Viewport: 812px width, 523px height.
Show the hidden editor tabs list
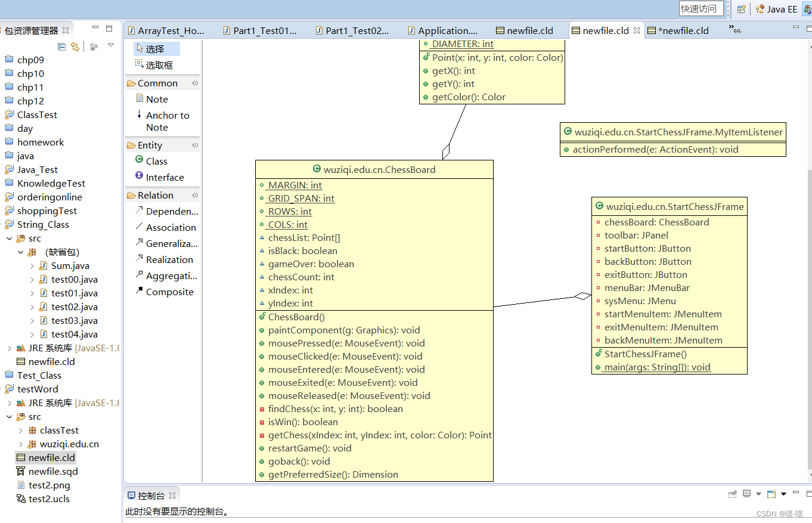click(736, 29)
